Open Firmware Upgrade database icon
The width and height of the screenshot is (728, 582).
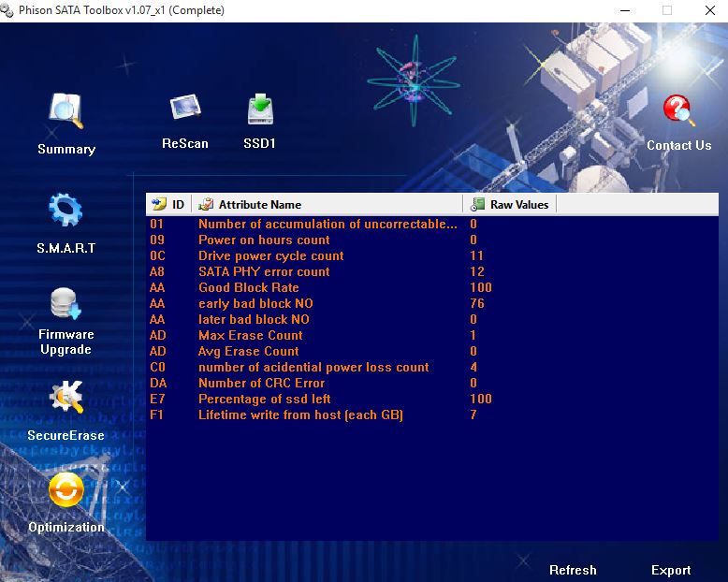coord(66,303)
